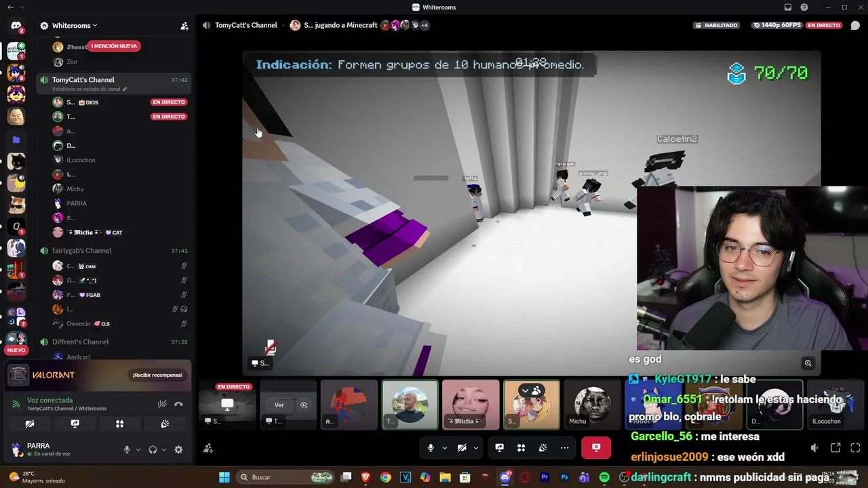Select Spider-Man avatar participant tile
The image size is (868, 488).
click(x=349, y=405)
